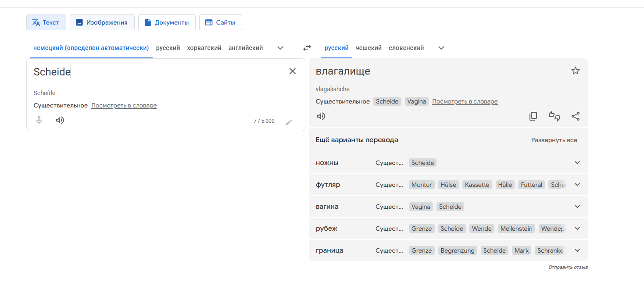Click "Развернуть все" button
The width and height of the screenshot is (644, 293).
coord(554,140)
